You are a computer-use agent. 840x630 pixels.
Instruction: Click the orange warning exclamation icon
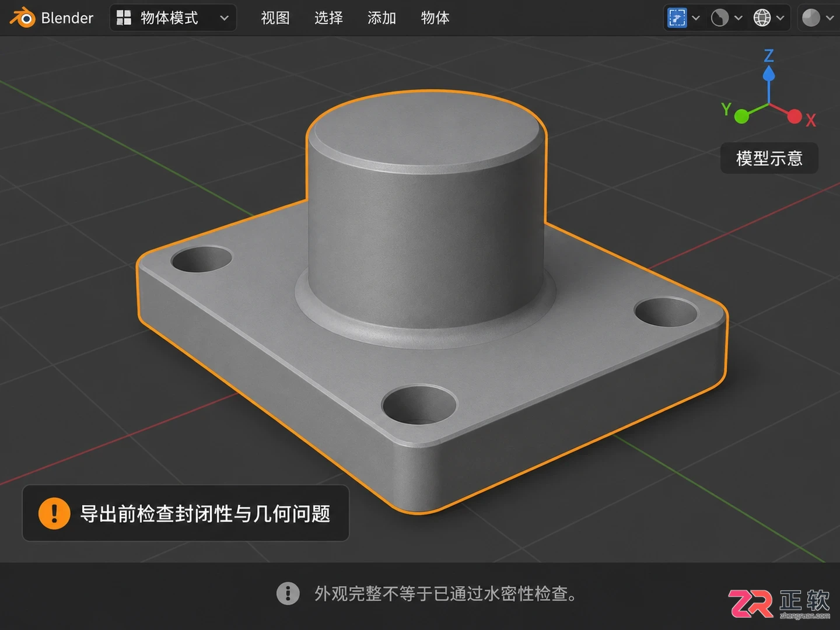tap(54, 513)
